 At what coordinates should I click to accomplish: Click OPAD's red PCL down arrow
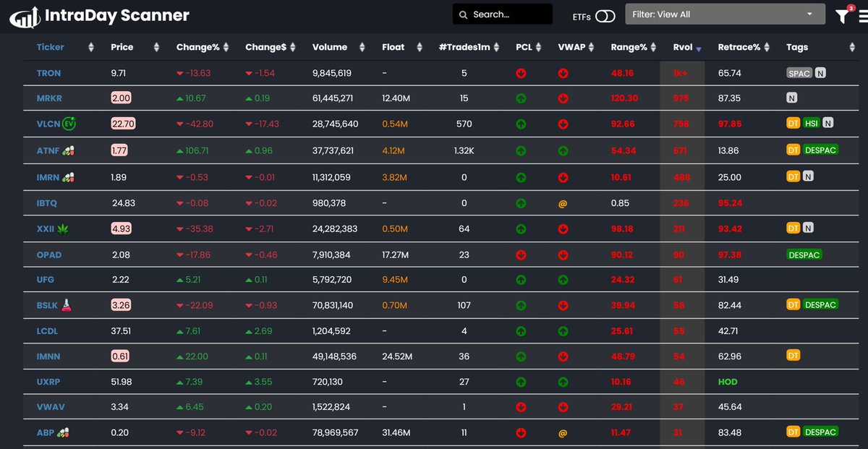point(521,255)
